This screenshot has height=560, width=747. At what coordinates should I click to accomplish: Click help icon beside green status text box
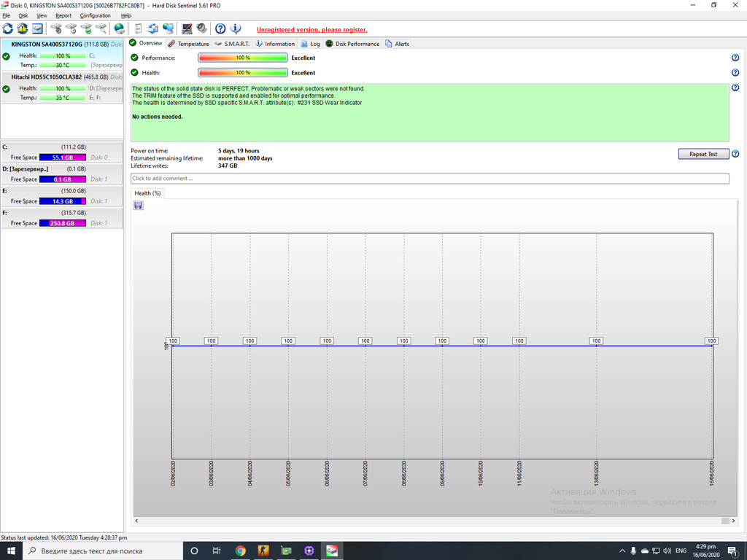click(735, 87)
